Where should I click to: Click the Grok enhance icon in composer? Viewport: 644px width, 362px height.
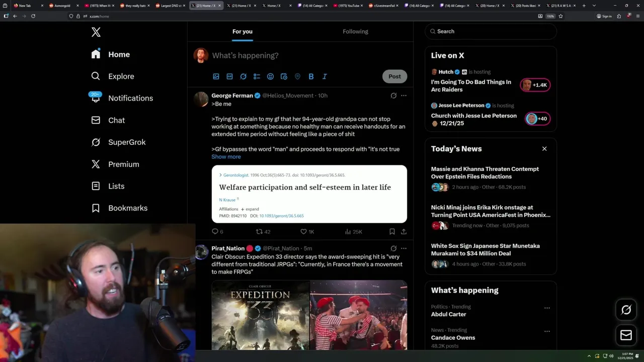243,76
